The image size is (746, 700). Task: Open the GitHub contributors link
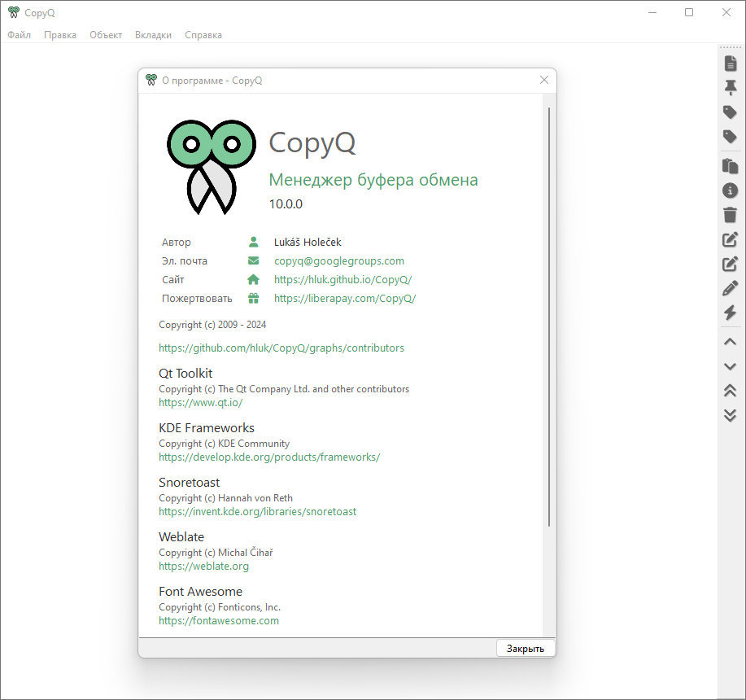click(x=281, y=348)
